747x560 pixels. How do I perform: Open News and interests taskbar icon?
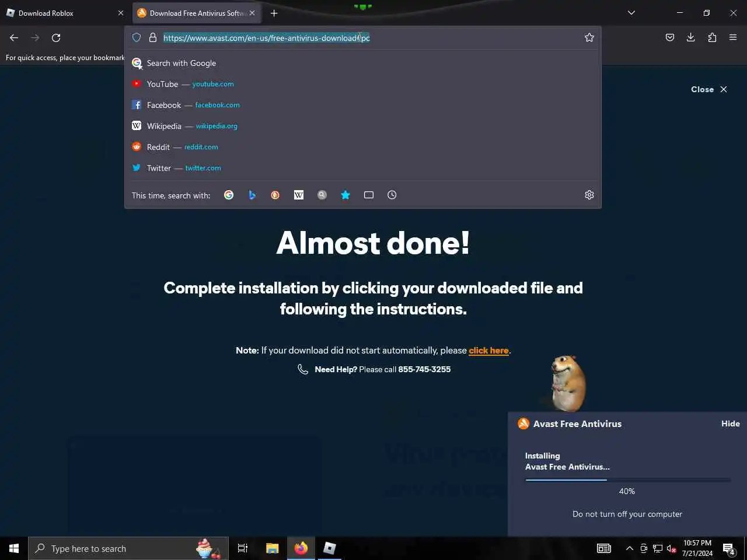pyautogui.click(x=604, y=548)
